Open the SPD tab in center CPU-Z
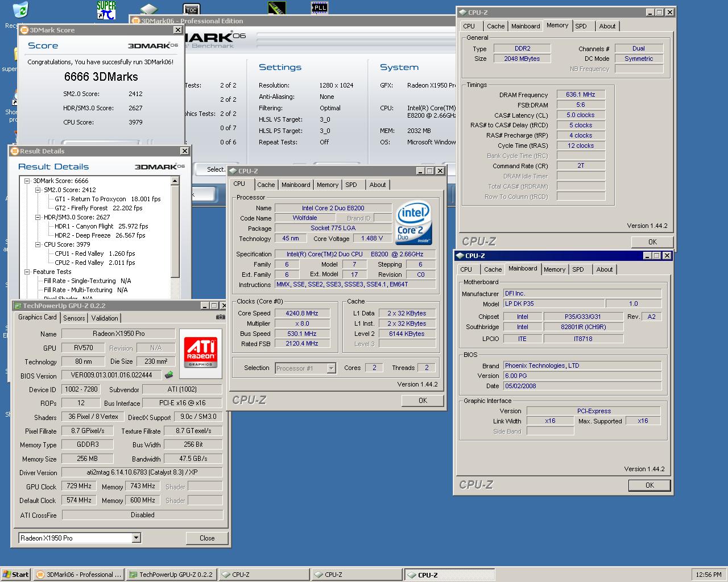This screenshot has width=728, height=582. (351, 185)
